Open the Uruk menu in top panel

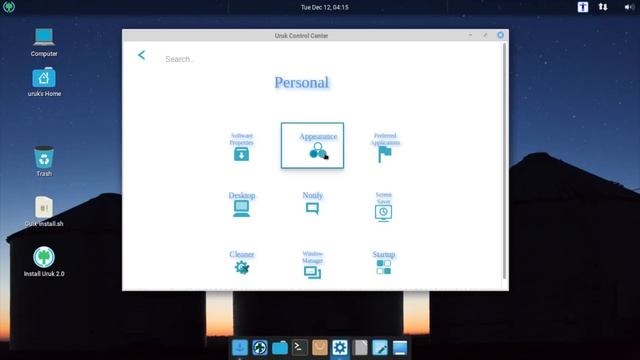coord(9,7)
